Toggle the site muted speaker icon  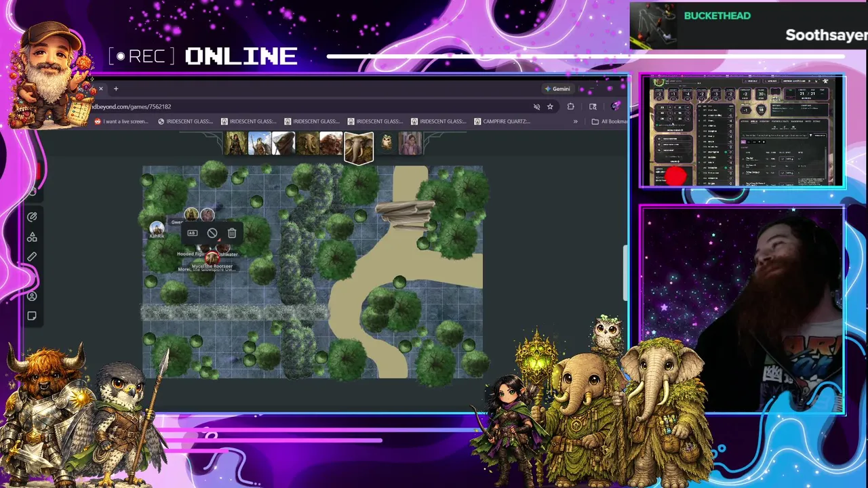click(x=536, y=106)
